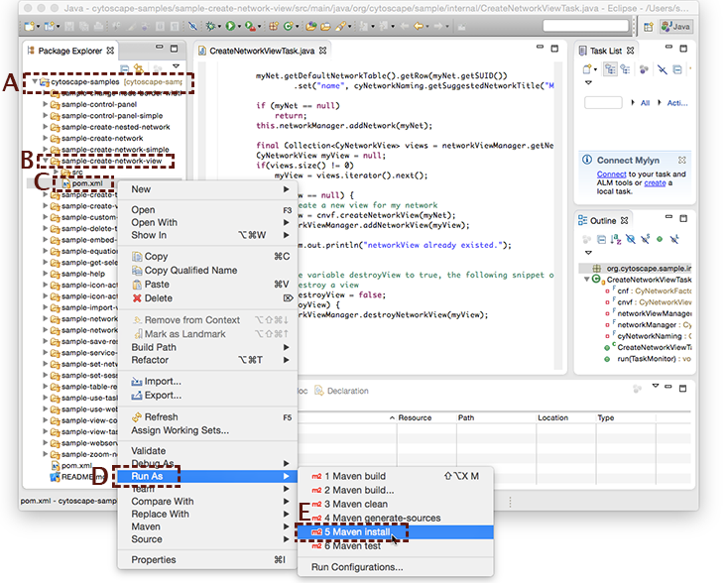Viewport: 728px width, 583px height.
Task: Click the New Task icon in Task List
Action: click(587, 69)
